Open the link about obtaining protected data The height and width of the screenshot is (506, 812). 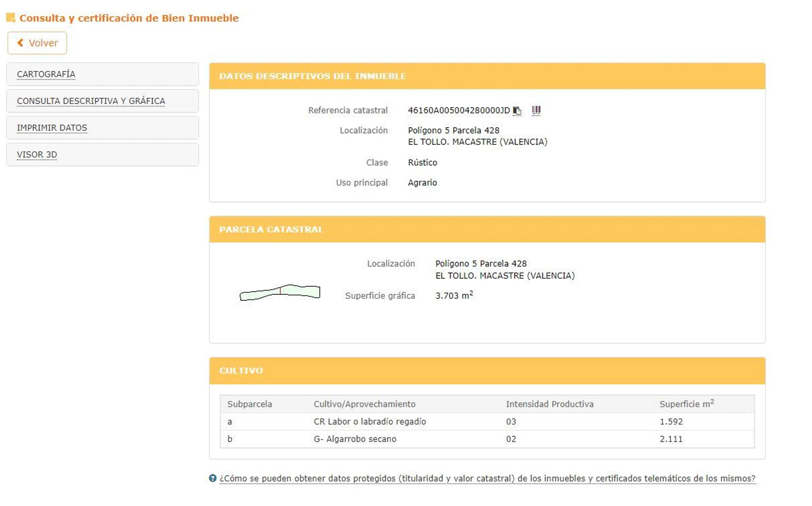point(487,478)
